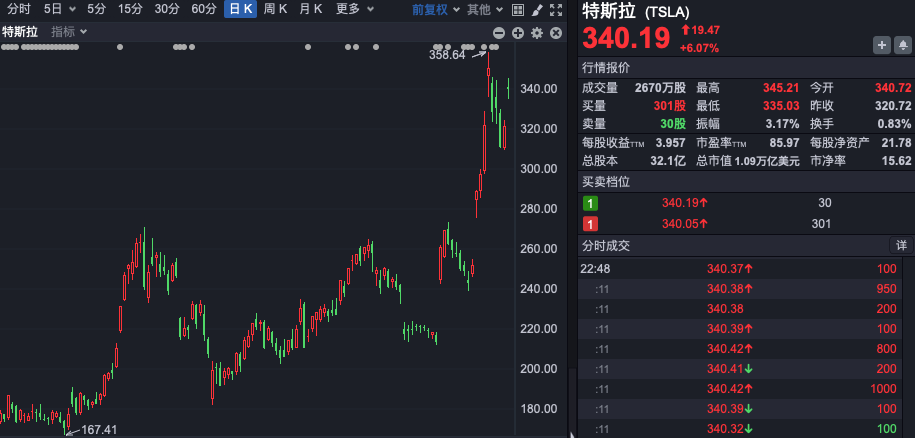915x438 pixels.
Task: Click the 358.64 high price annotation
Action: coord(447,55)
